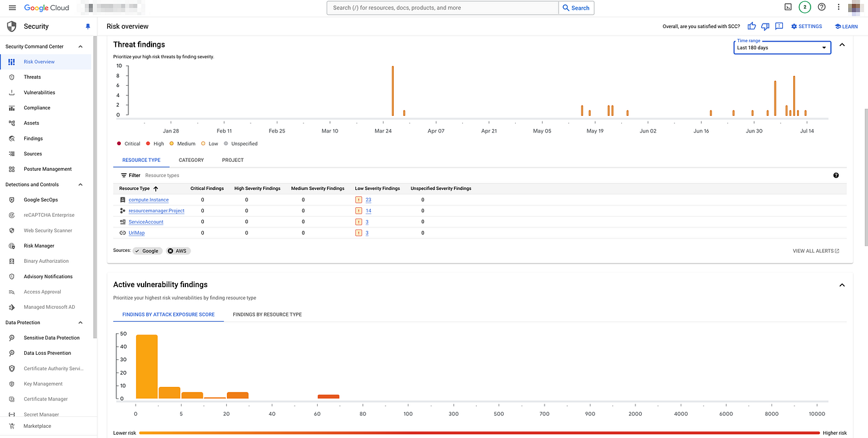Open the compute.Instance resource link
This screenshot has height=438, width=868.
click(149, 199)
